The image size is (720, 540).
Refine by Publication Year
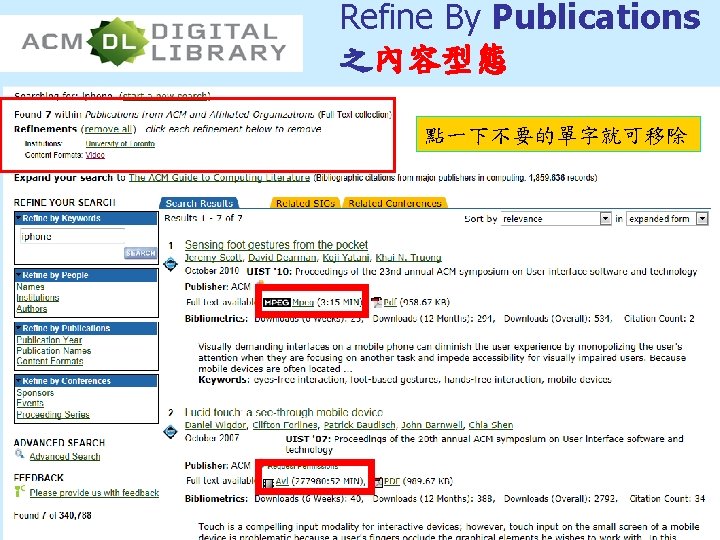click(x=49, y=340)
